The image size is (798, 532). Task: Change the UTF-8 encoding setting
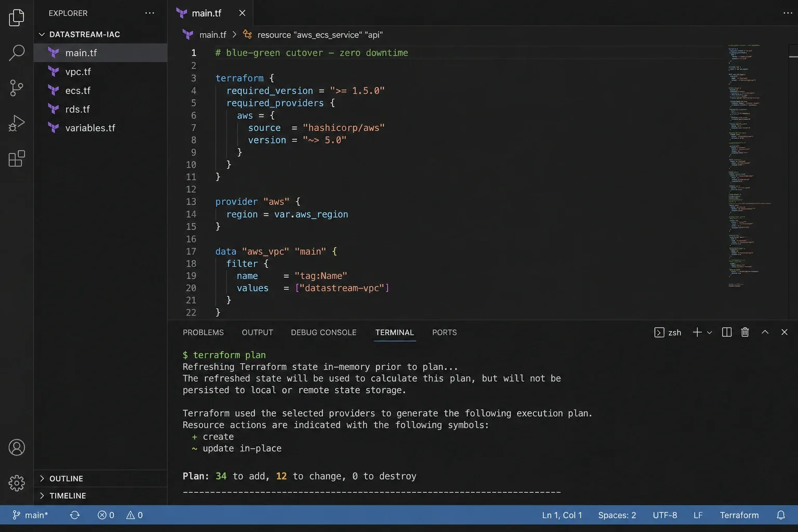coord(665,515)
